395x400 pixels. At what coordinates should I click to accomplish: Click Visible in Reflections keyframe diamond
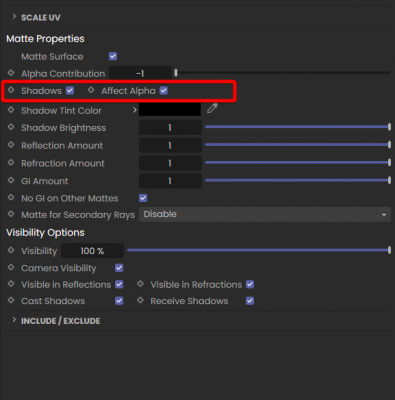pyautogui.click(x=11, y=284)
